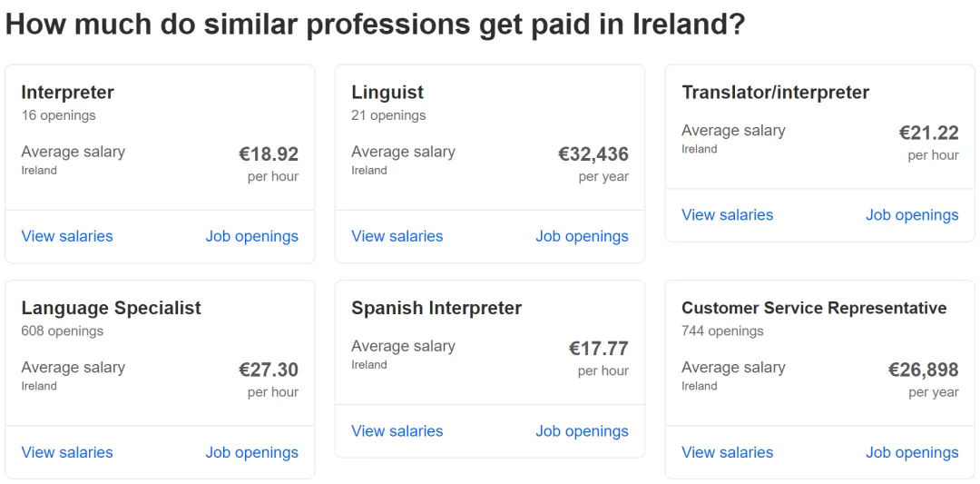This screenshot has width=980, height=484.
Task: Open Spanish Interpreter Job openings
Action: click(x=582, y=431)
